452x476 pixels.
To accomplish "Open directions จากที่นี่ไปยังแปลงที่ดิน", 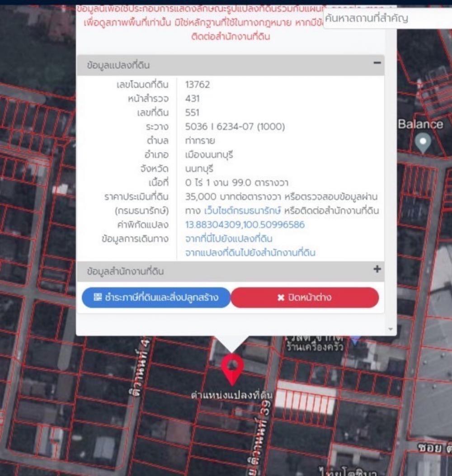I will click(x=229, y=238).
